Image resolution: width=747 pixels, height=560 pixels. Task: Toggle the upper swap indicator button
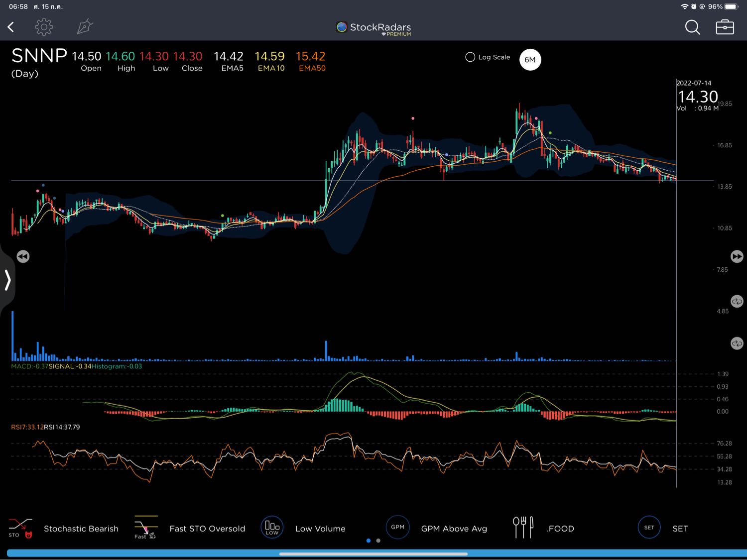tap(737, 301)
